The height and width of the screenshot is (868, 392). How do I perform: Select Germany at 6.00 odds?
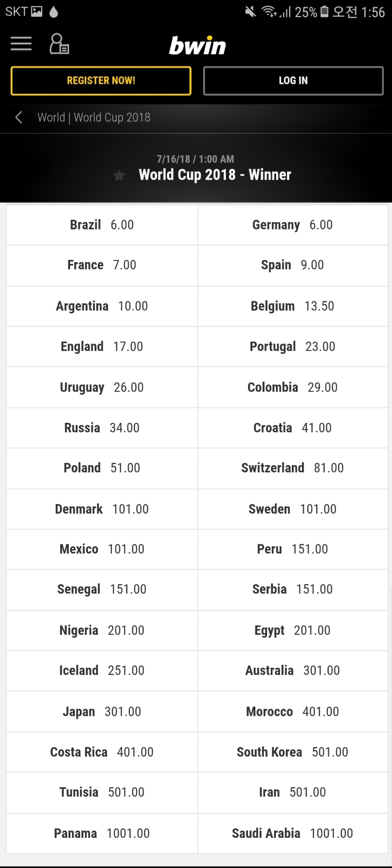pos(293,225)
